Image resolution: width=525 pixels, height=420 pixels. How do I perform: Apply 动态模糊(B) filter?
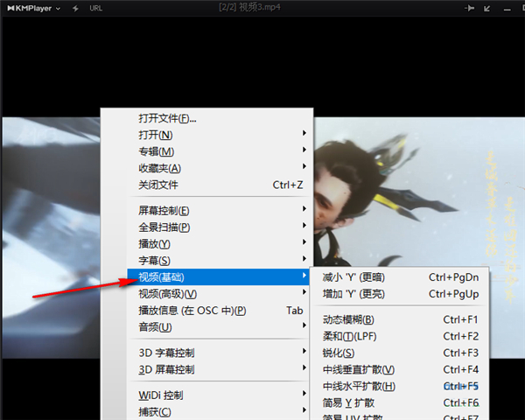tap(400, 319)
